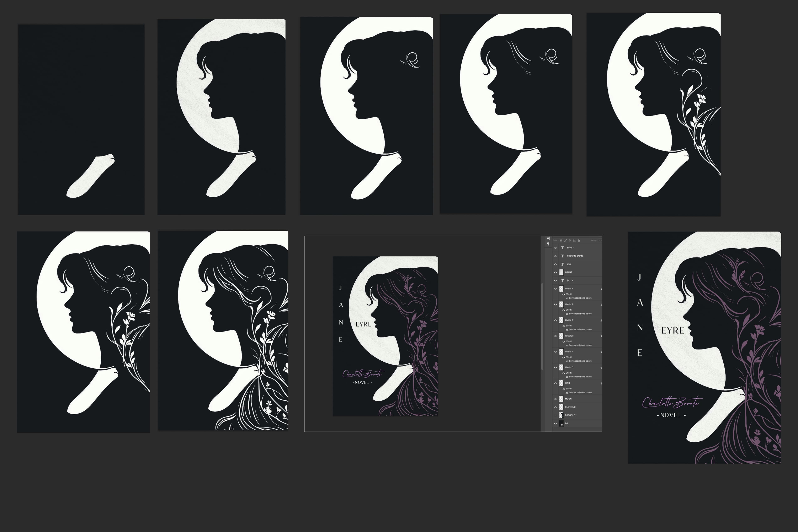Select the jane text layer
Viewport: 798px width, 532px height.
[x=570, y=281]
